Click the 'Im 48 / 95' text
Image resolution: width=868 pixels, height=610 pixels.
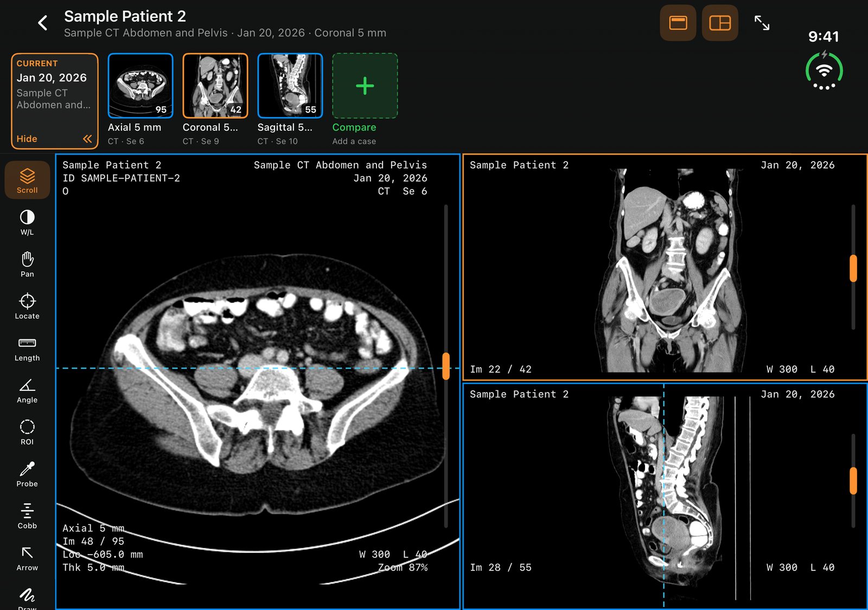point(93,541)
